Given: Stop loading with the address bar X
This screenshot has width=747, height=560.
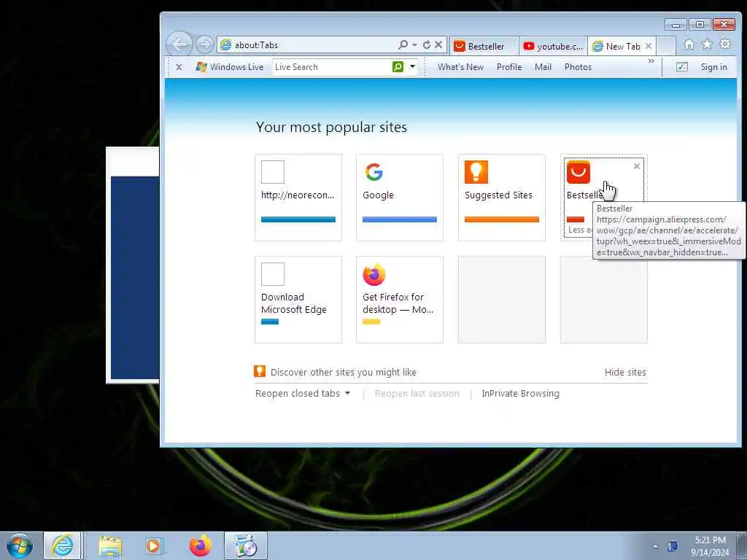Looking at the screenshot, I should click(438, 44).
